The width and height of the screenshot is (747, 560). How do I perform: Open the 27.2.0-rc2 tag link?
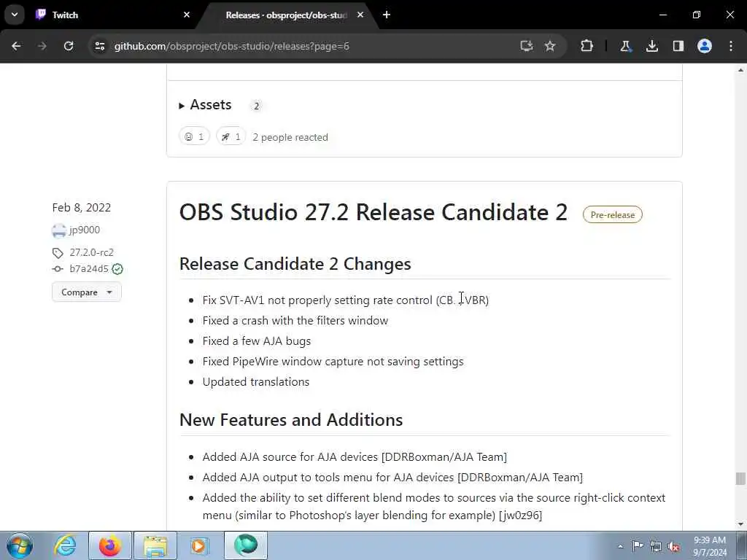coord(91,252)
